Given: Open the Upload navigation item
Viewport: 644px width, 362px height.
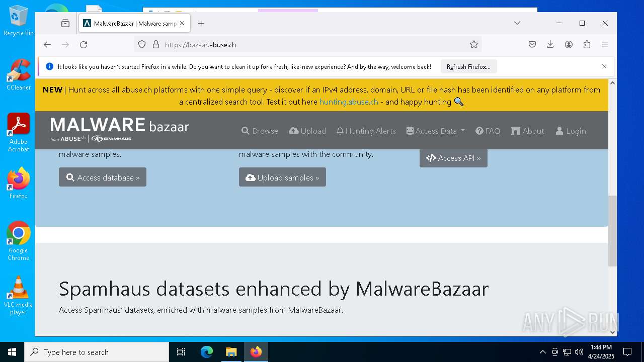Looking at the screenshot, I should click(307, 131).
